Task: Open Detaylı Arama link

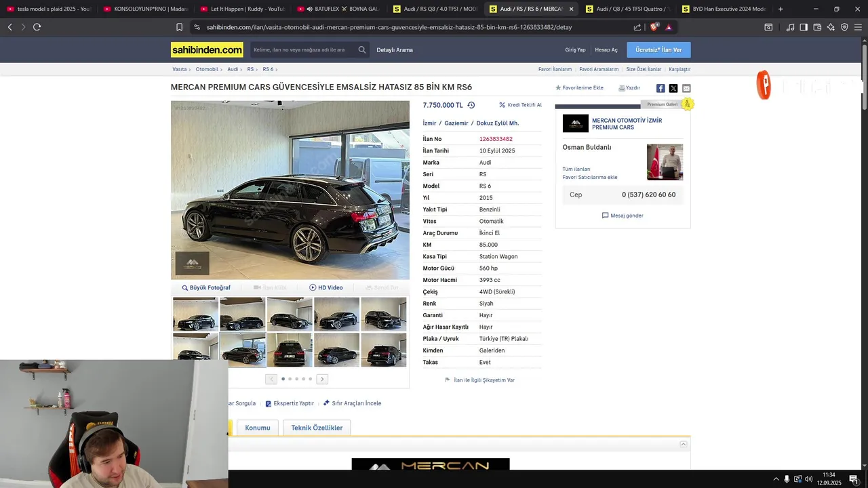Action: click(395, 49)
